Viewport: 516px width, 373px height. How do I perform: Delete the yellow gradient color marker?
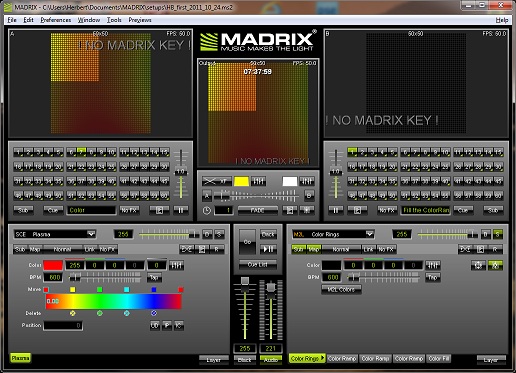point(73,313)
